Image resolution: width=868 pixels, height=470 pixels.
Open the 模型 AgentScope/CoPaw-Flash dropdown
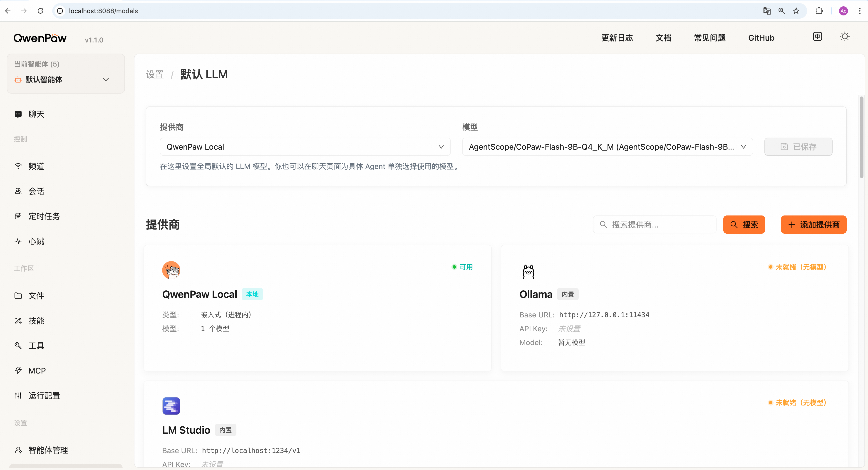pyautogui.click(x=607, y=146)
